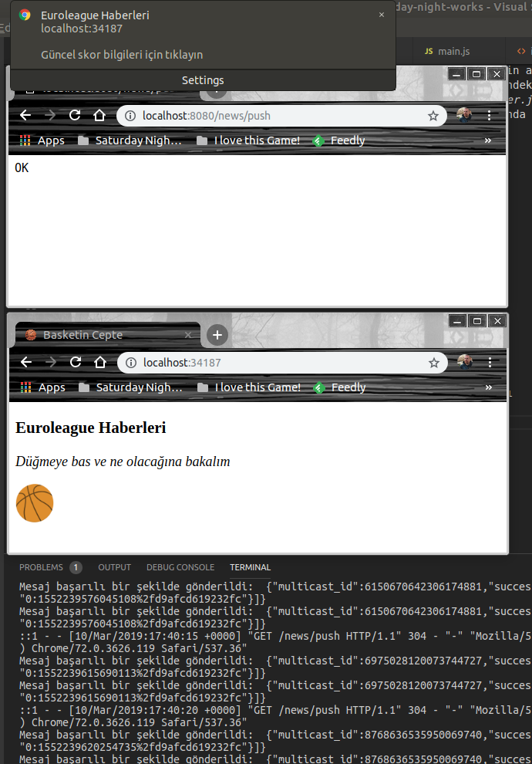Viewport: 532px width, 764px height.
Task: Close the Basketin Cepte tab
Action: (188, 335)
